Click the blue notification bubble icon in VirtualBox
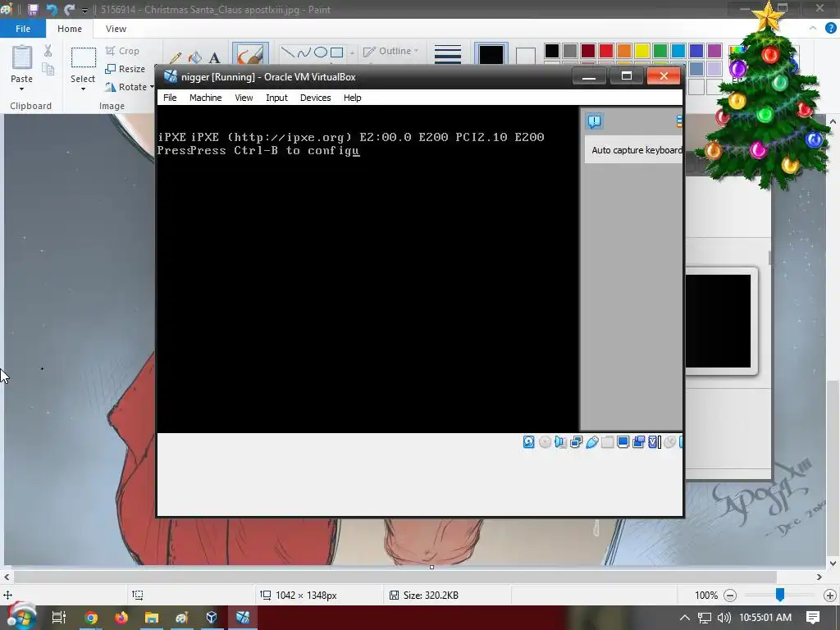The width and height of the screenshot is (840, 630). pyautogui.click(x=595, y=121)
